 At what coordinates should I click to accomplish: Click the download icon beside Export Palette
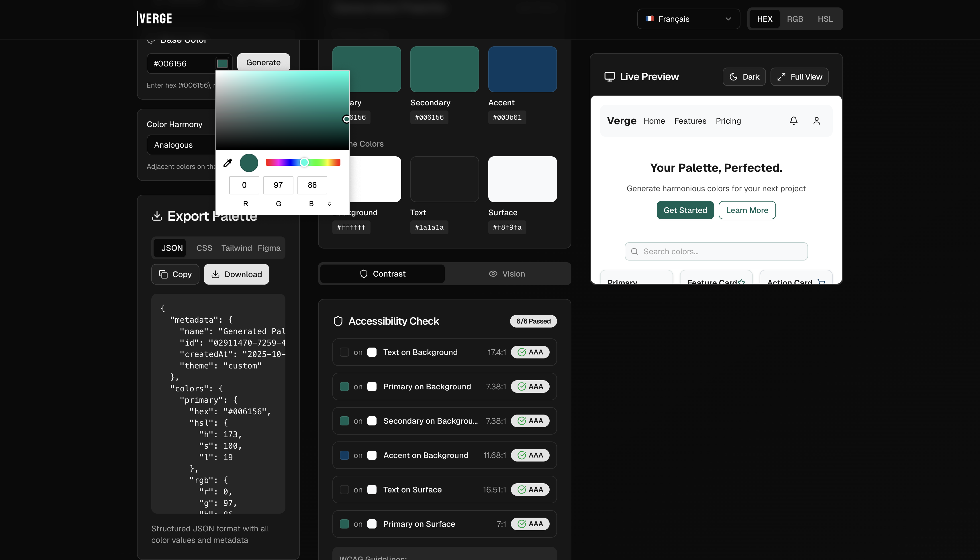click(x=157, y=216)
